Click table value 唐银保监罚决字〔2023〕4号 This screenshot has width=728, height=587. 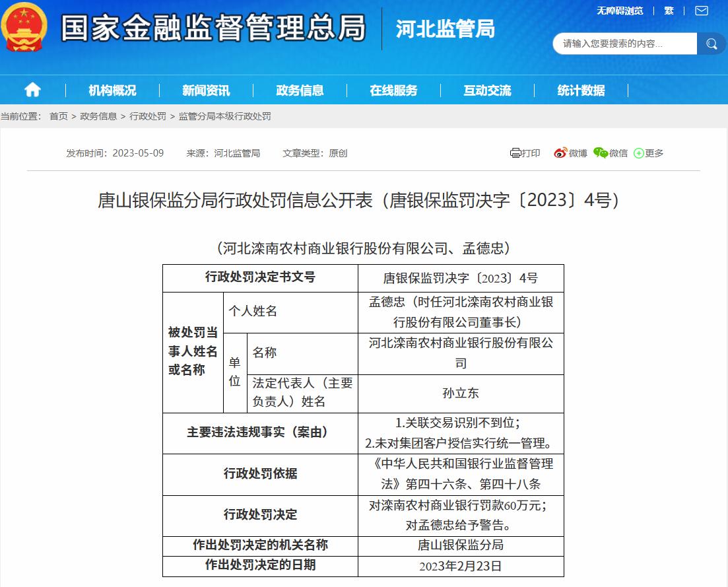(461, 278)
